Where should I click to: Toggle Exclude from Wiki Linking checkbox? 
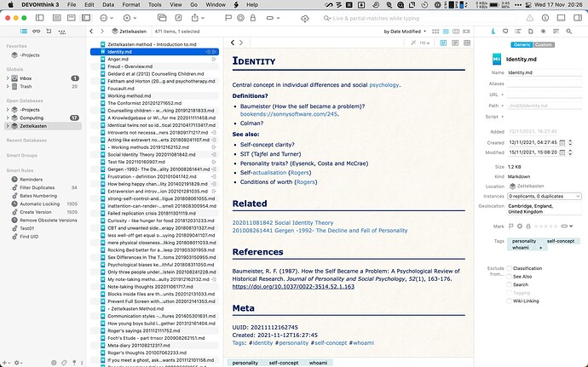(x=509, y=301)
